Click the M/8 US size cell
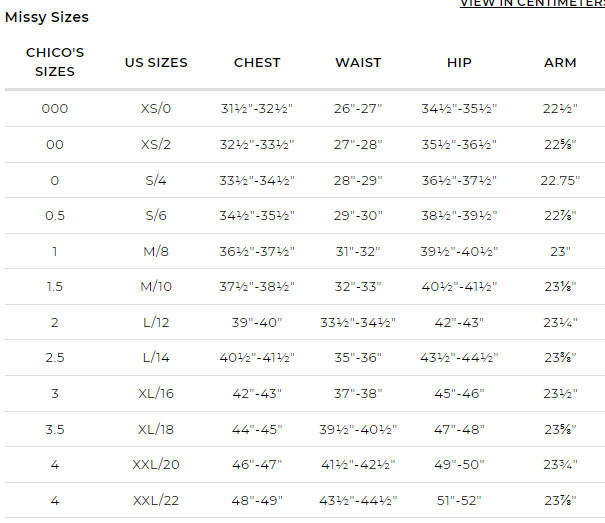 [156, 252]
